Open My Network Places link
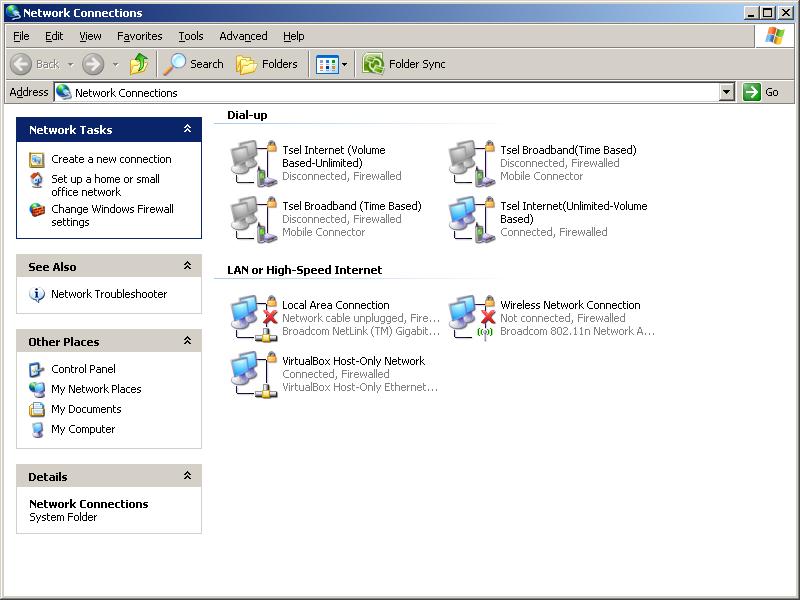This screenshot has width=800, height=600. pyautogui.click(x=96, y=389)
